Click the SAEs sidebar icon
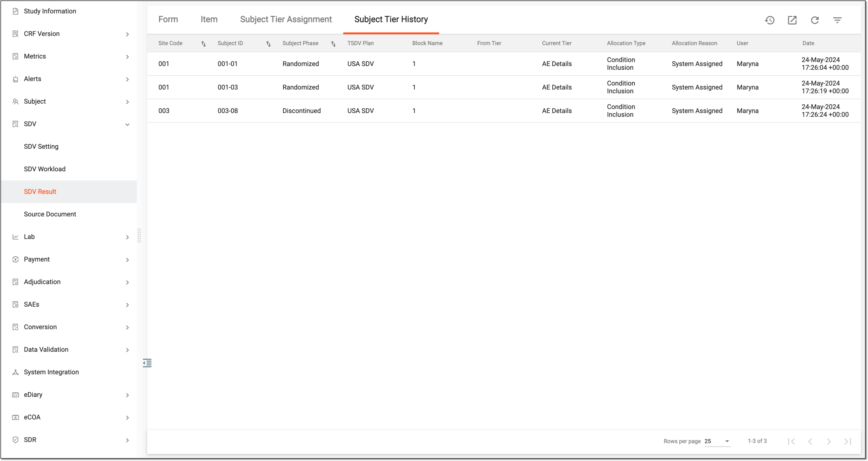 [x=15, y=305]
